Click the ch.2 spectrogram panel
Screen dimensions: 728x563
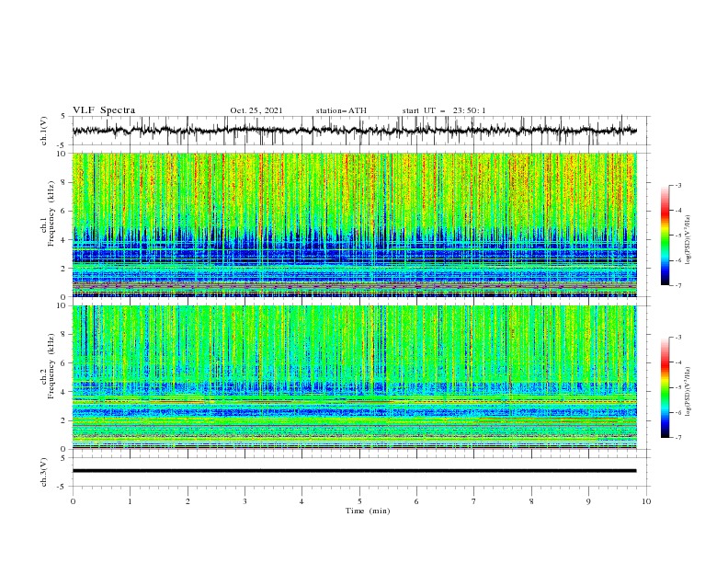tap(354, 377)
